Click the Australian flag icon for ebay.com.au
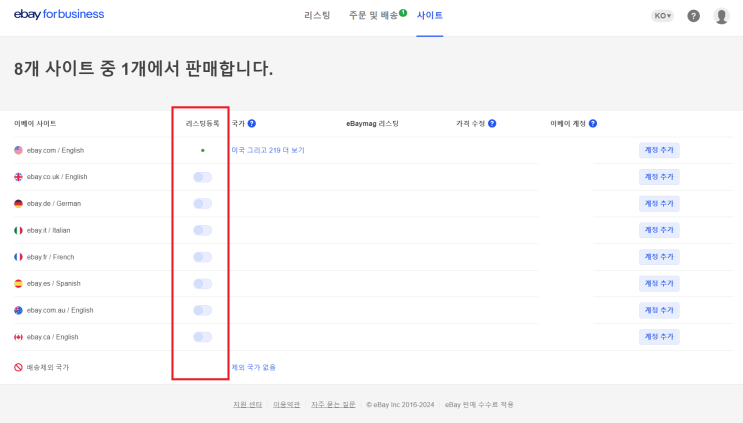Image resolution: width=743 pixels, height=423 pixels. (x=18, y=310)
